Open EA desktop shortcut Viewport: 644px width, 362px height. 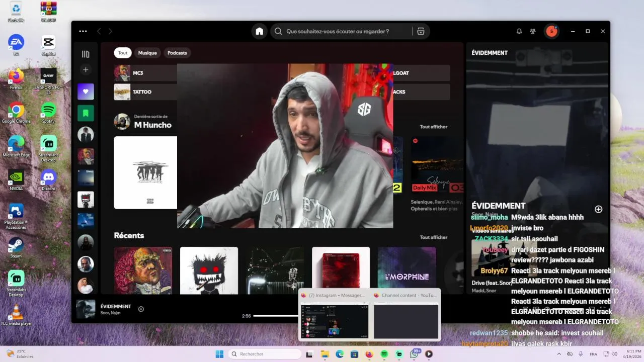coord(16,45)
